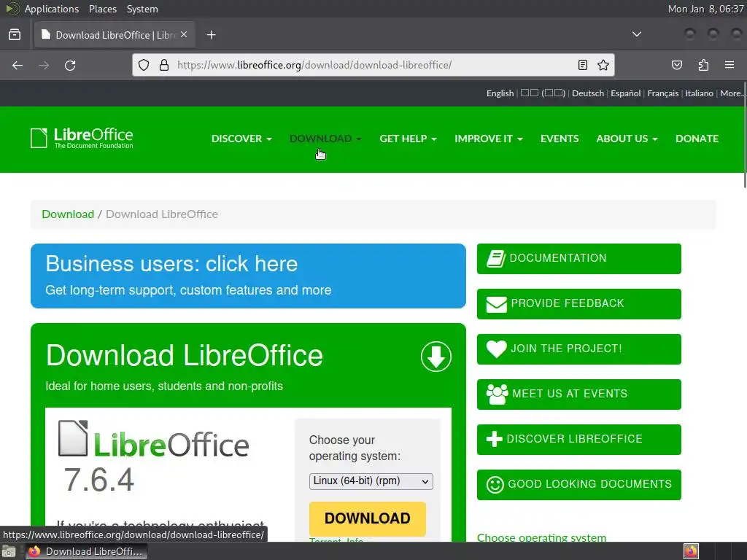Open a new browser tab
747x560 pixels.
pyautogui.click(x=211, y=35)
